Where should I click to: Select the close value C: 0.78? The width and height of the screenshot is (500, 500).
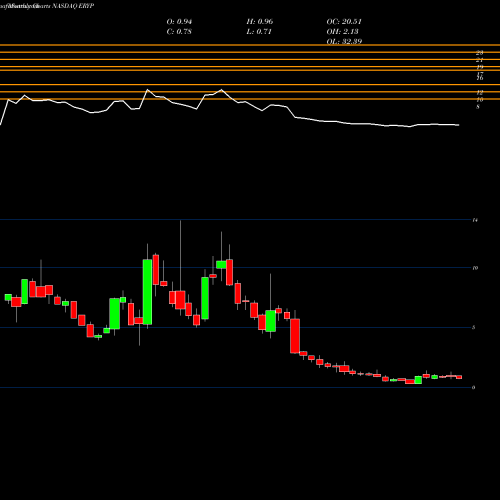click(179, 32)
